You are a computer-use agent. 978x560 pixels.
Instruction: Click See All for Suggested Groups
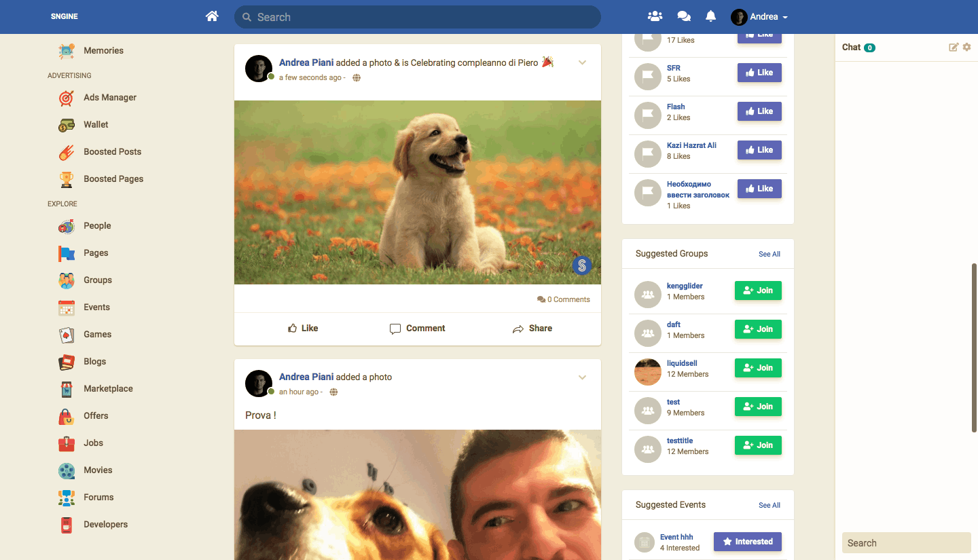pyautogui.click(x=769, y=255)
